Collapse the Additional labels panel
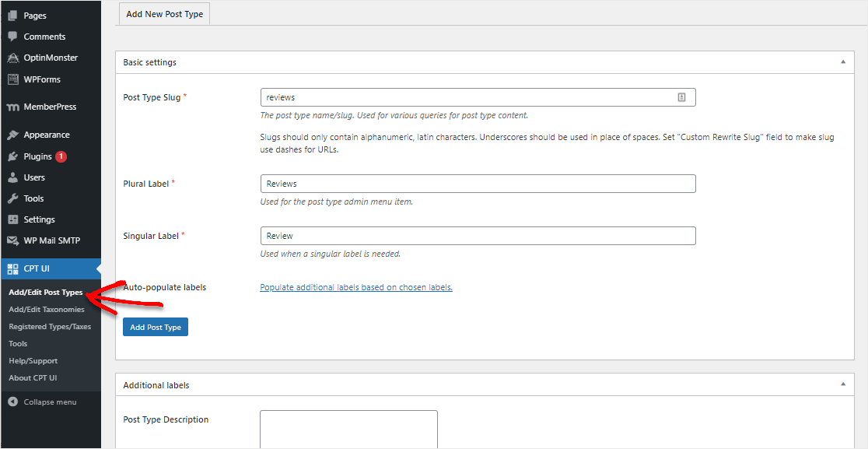 point(843,384)
